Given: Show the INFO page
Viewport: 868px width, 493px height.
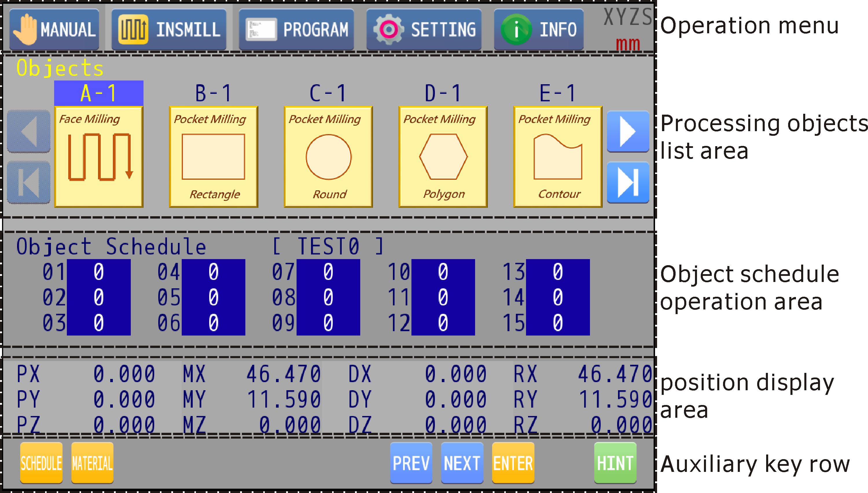Looking at the screenshot, I should click(538, 30).
